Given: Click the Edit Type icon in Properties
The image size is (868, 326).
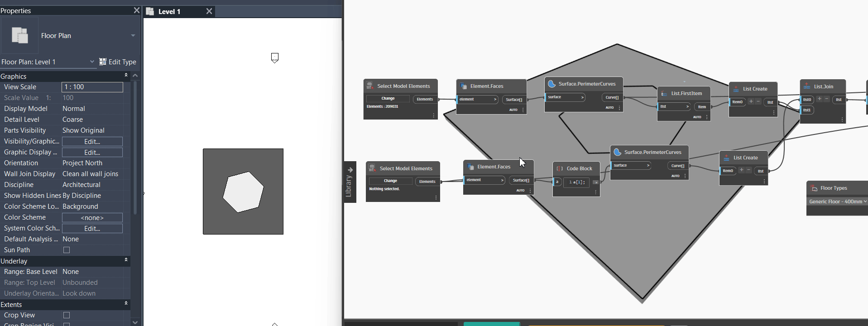Looking at the screenshot, I should (x=103, y=62).
